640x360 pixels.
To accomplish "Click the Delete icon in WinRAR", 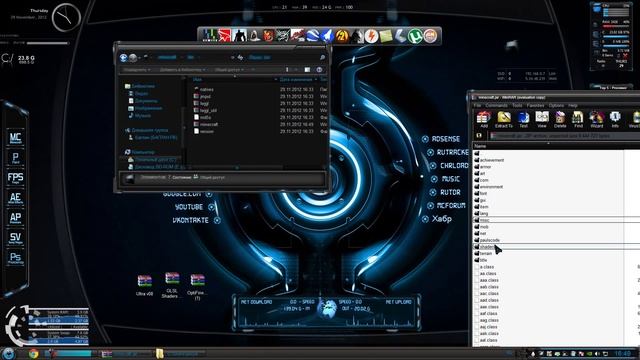I will tap(560, 119).
